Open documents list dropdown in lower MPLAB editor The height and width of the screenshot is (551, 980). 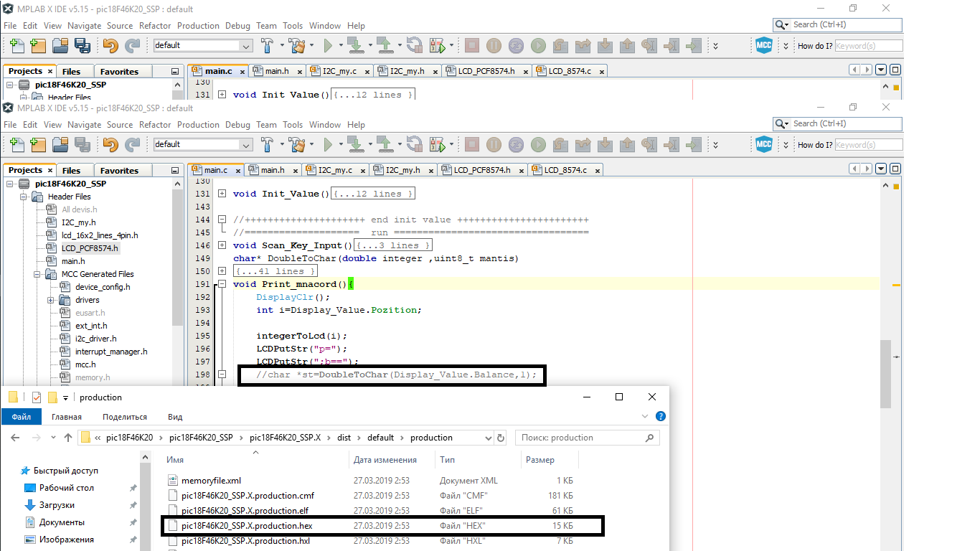(881, 169)
